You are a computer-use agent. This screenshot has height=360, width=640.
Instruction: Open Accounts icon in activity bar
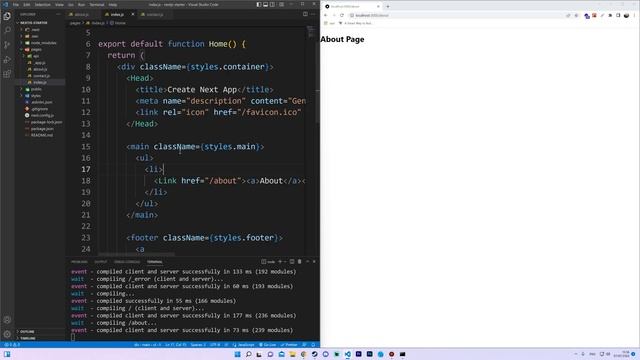(x=7, y=320)
